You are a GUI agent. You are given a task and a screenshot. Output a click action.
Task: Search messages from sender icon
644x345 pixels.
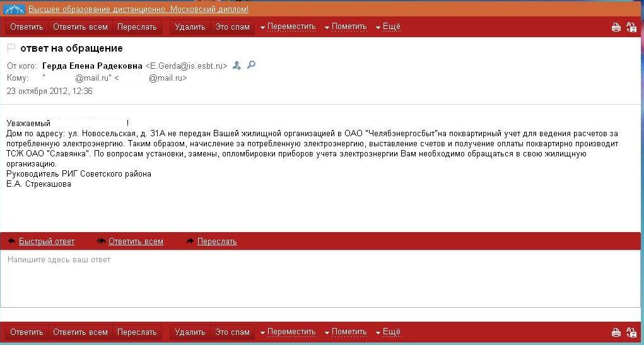coord(251,65)
